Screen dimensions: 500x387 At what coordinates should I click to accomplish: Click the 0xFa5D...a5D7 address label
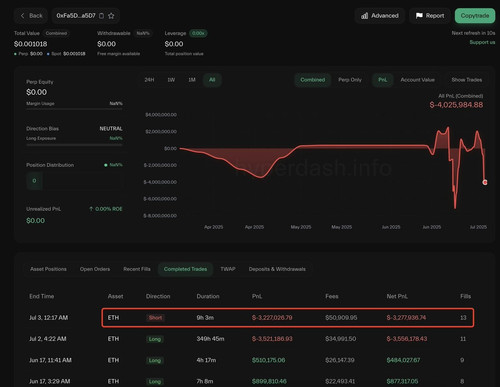point(76,16)
